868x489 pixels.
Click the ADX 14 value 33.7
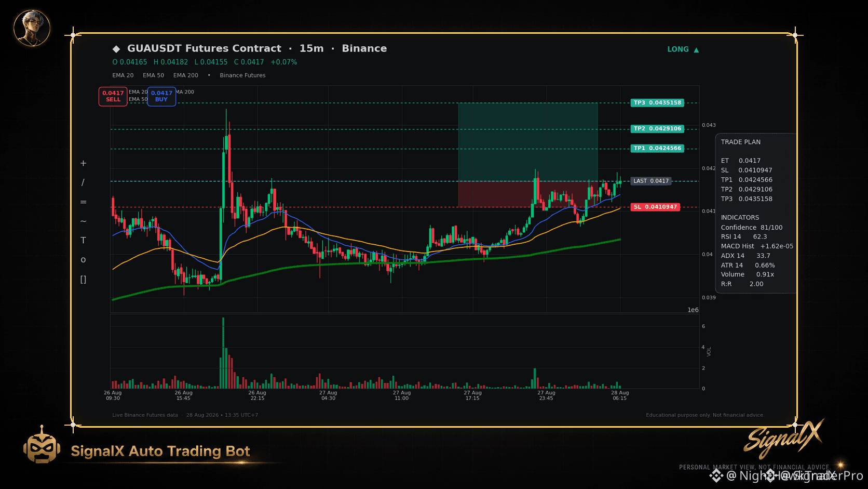[763, 256]
